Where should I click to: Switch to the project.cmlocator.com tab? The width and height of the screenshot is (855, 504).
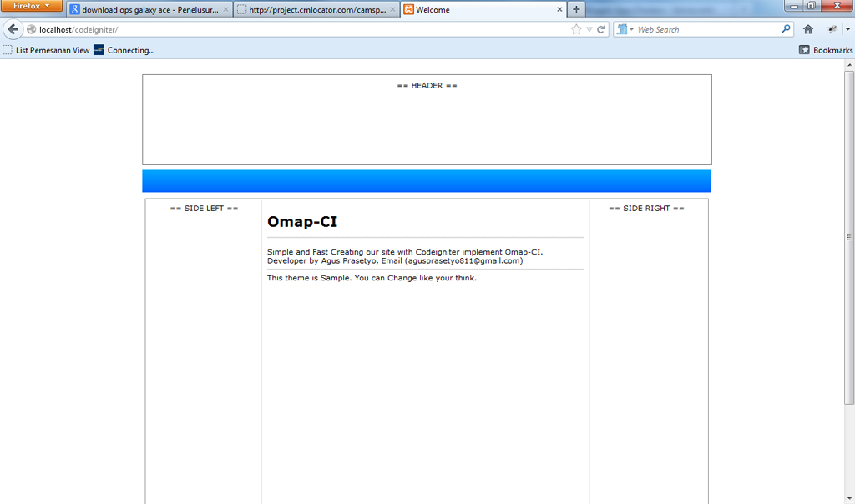(316, 9)
